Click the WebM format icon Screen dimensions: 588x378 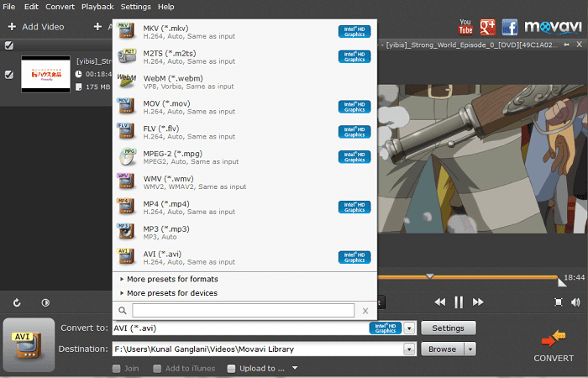pos(126,81)
